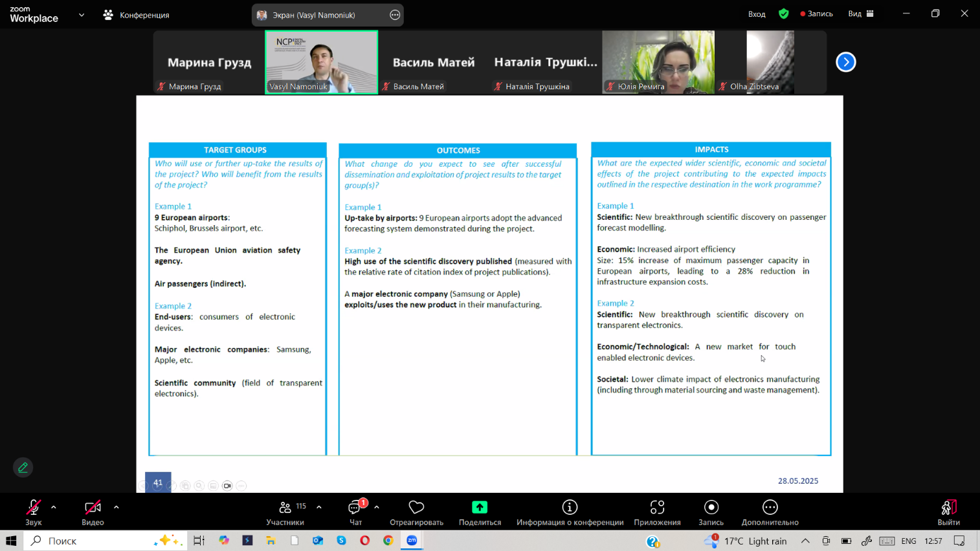The image size is (980, 551).
Task: Click the slide date 28.05.2025
Action: (798, 481)
